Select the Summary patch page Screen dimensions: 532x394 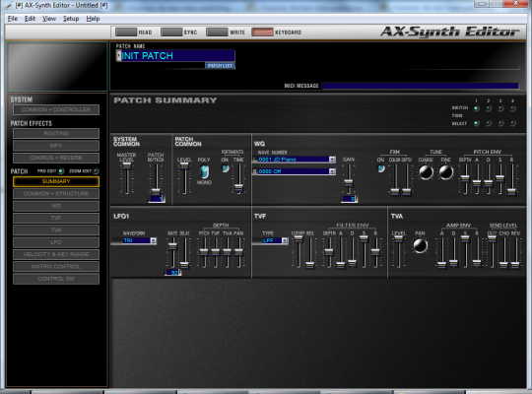(56, 181)
